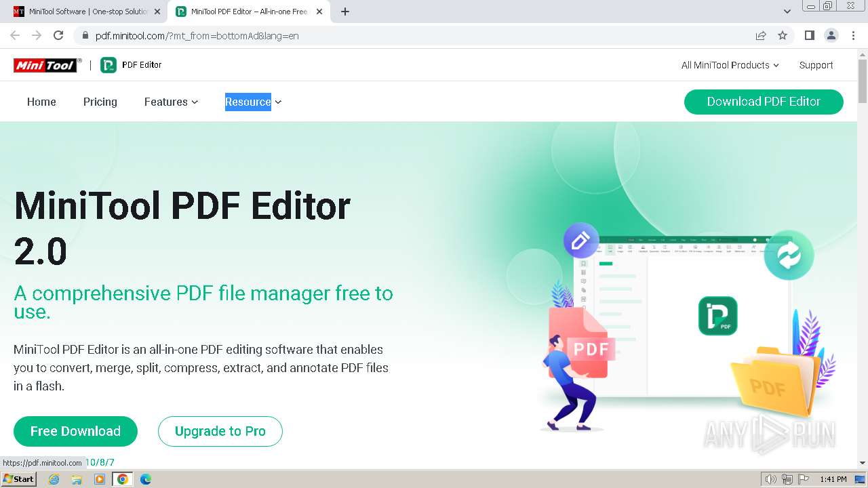Bookmark this page with star icon
868x488 pixels.
783,35
